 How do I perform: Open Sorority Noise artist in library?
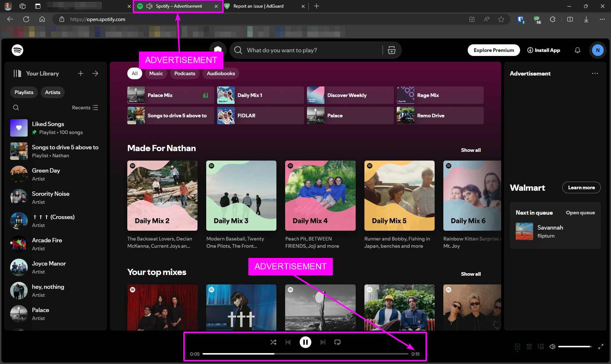coord(55,198)
